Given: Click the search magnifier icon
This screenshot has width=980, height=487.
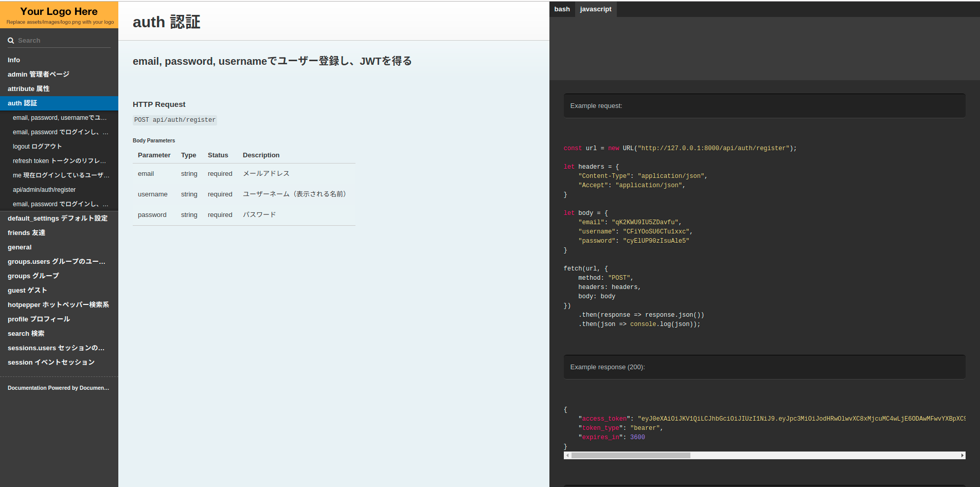Looking at the screenshot, I should tap(11, 41).
